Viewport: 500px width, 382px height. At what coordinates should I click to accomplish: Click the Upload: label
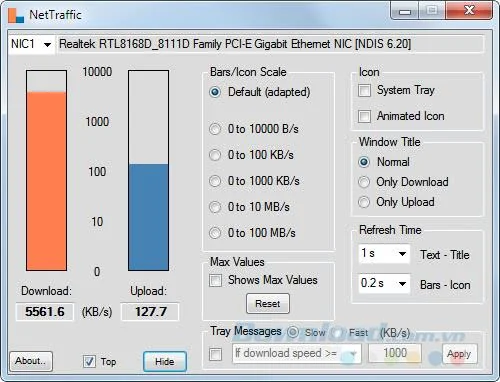coord(149,291)
